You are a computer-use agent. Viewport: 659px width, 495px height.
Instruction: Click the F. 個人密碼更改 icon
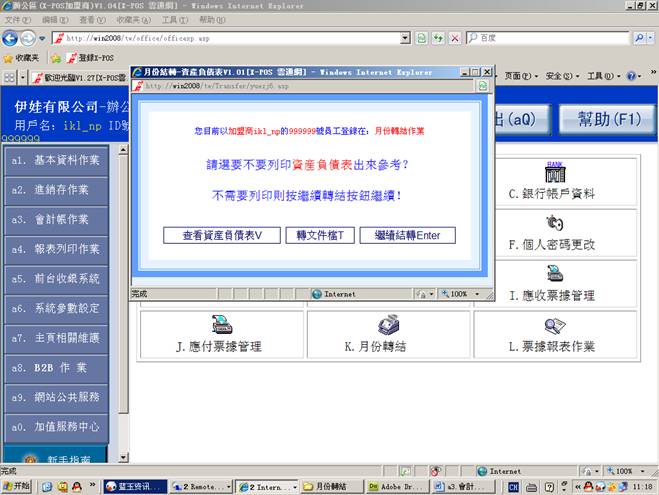click(x=554, y=222)
